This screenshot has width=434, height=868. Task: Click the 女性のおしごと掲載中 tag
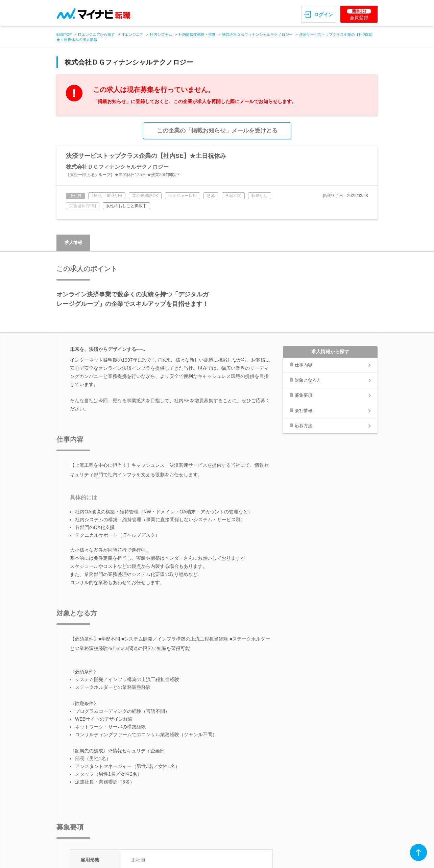126,206
